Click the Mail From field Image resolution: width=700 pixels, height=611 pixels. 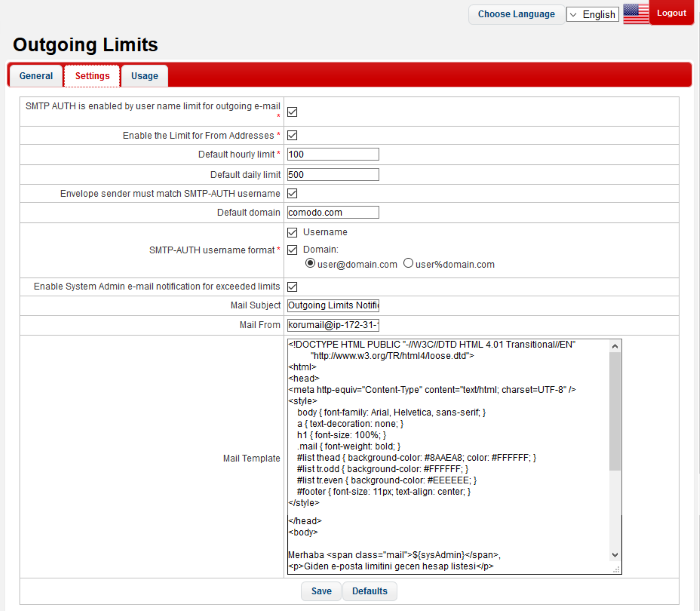click(x=333, y=325)
